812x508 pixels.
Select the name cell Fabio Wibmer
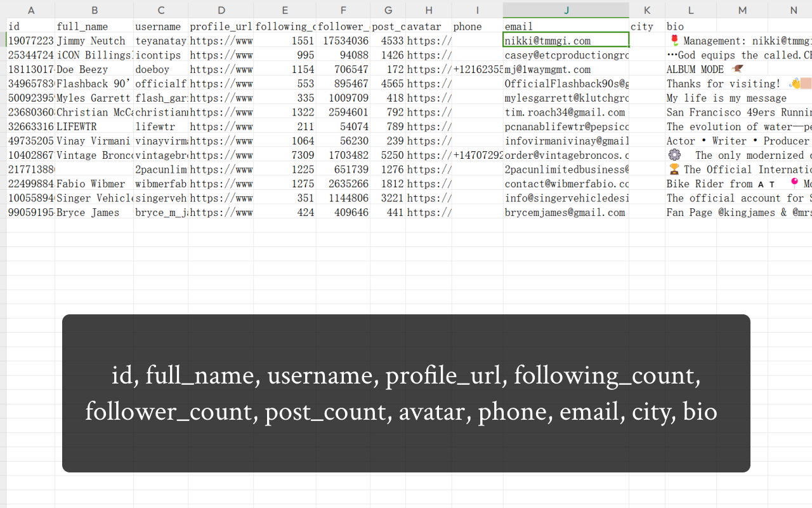(x=95, y=184)
